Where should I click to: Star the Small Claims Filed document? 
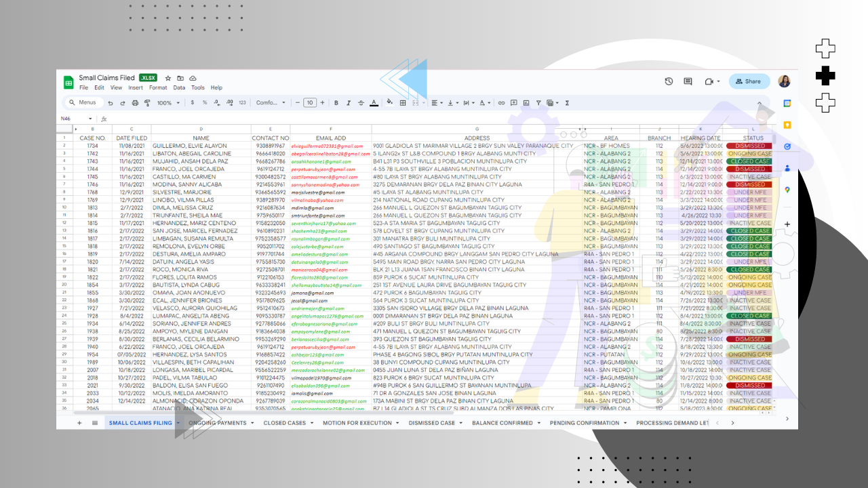coord(168,78)
